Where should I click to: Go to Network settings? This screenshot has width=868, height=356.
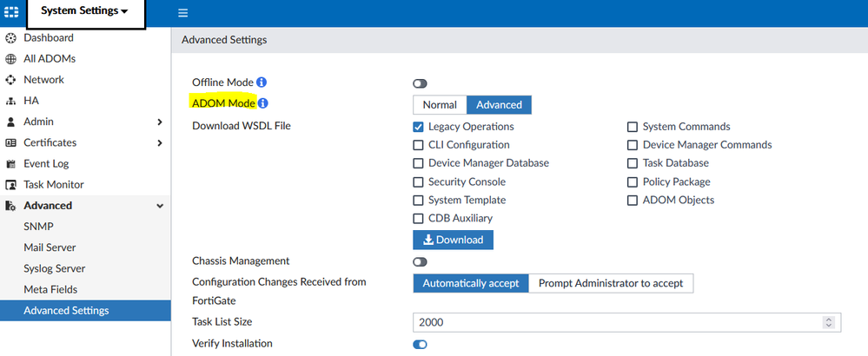pyautogui.click(x=43, y=80)
